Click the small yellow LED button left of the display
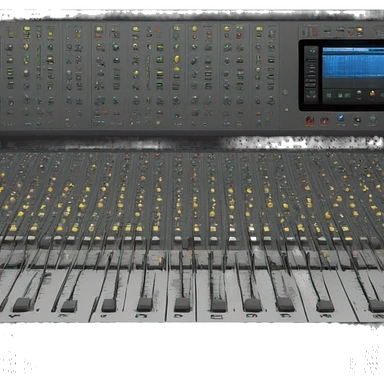The width and height of the screenshot is (384, 384). tap(287, 109)
